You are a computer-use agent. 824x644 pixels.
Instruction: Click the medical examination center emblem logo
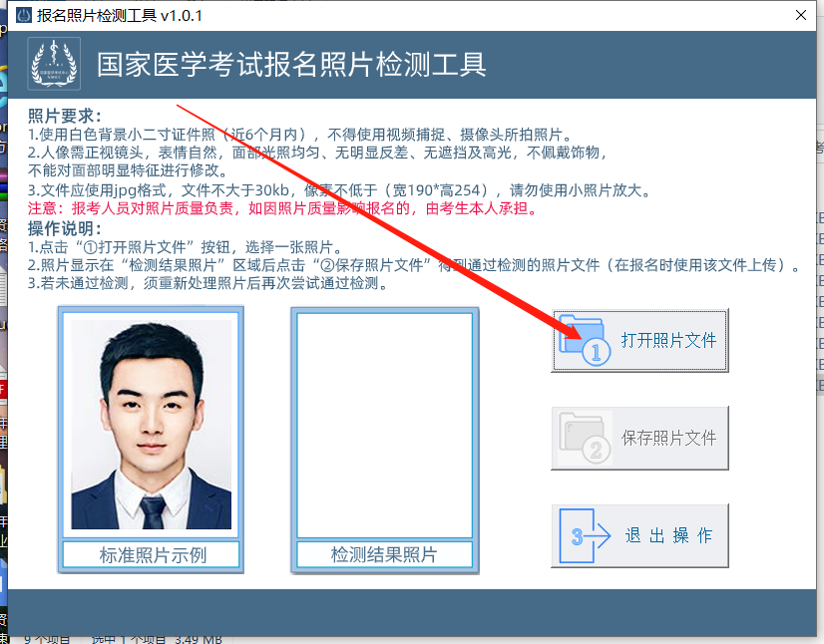click(x=53, y=63)
